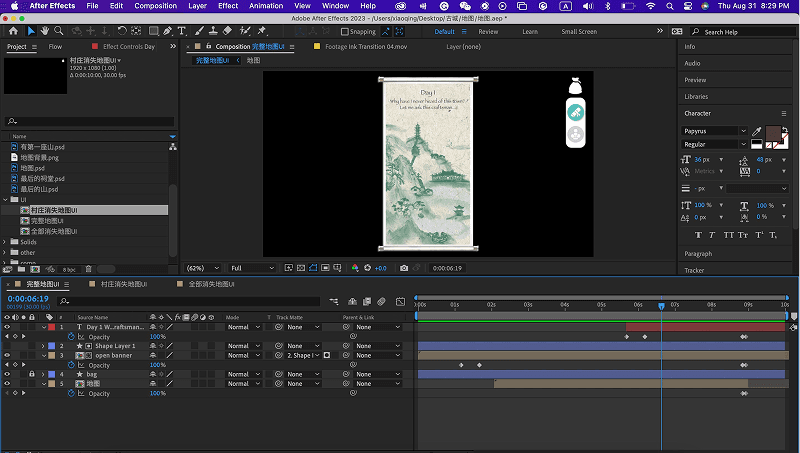Screen dimensions: 800x453
Task: Enable the Snapping checkbox
Action: pos(345,31)
